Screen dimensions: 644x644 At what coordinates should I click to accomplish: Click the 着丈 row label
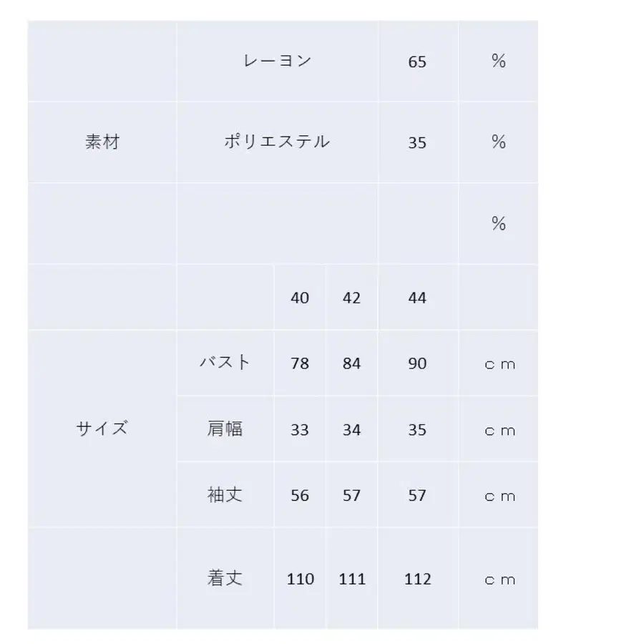(x=225, y=578)
